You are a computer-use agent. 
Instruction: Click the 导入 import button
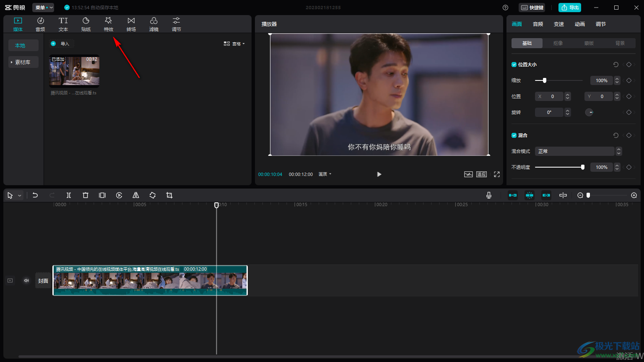61,44
